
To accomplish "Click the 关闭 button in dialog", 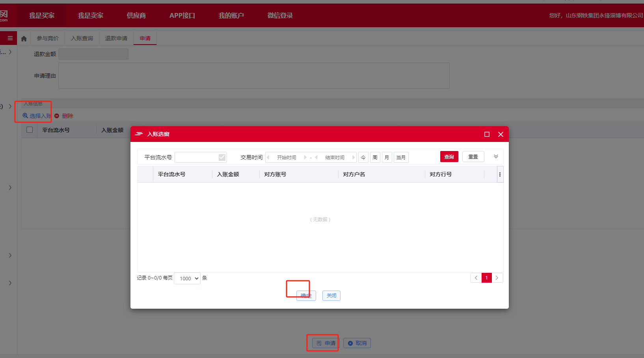I will [x=331, y=296].
